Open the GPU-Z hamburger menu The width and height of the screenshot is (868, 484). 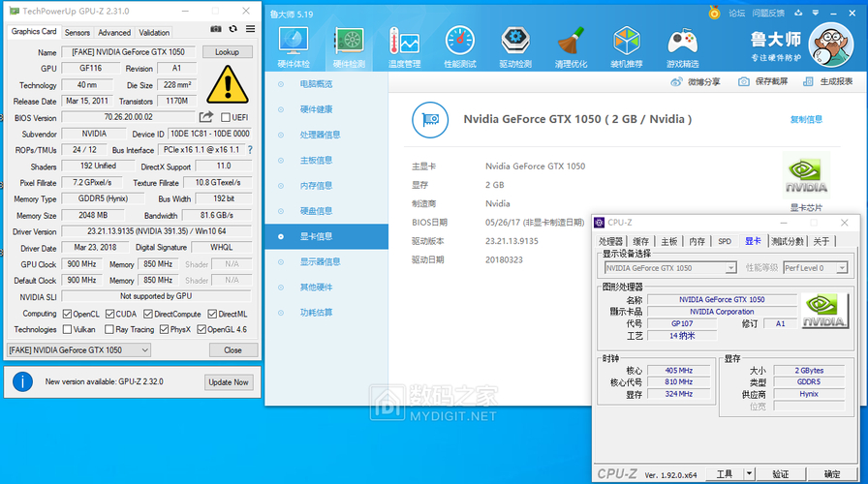251,29
